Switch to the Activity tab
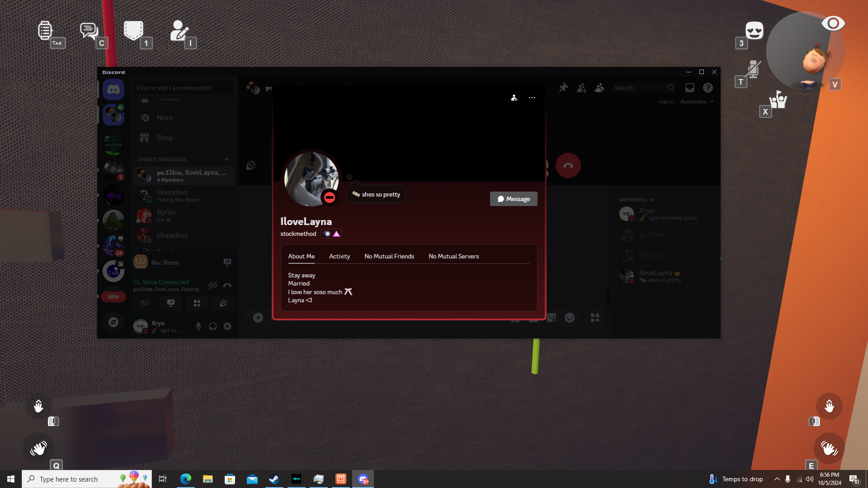 coord(340,256)
